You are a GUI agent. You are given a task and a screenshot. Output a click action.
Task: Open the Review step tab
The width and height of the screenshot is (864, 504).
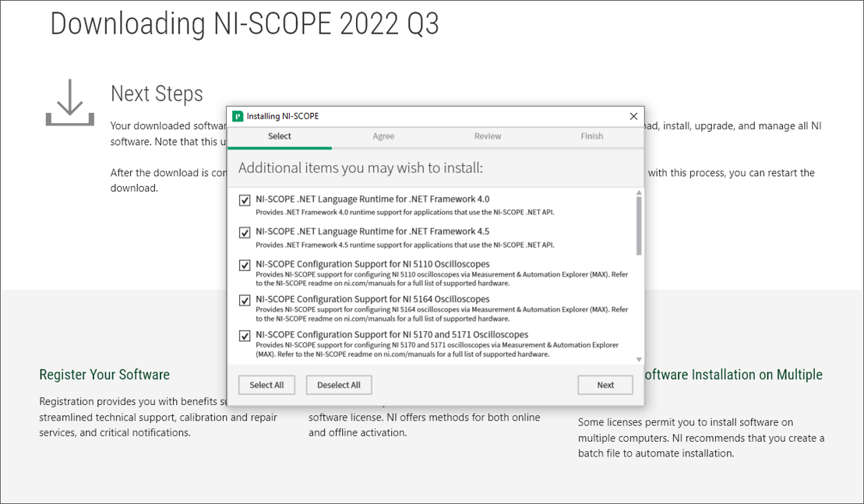pos(488,136)
